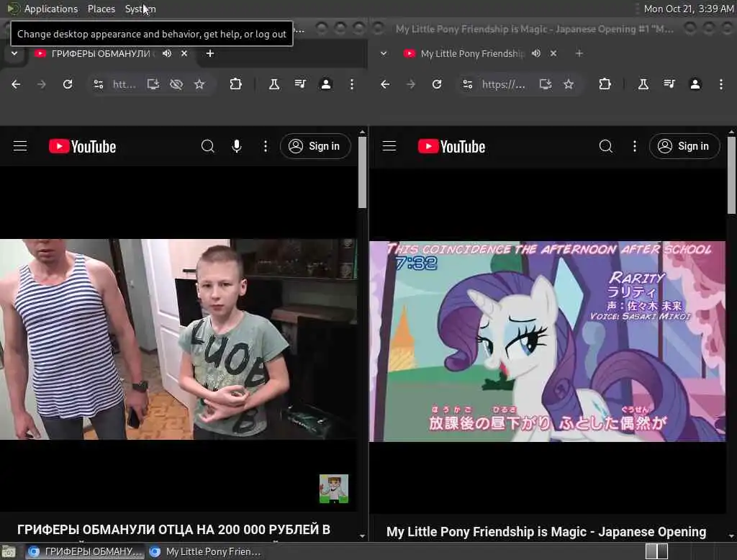Screen dimensions: 737x560
Task: Click the workspace switcher in bottom panel
Action: [656, 551]
